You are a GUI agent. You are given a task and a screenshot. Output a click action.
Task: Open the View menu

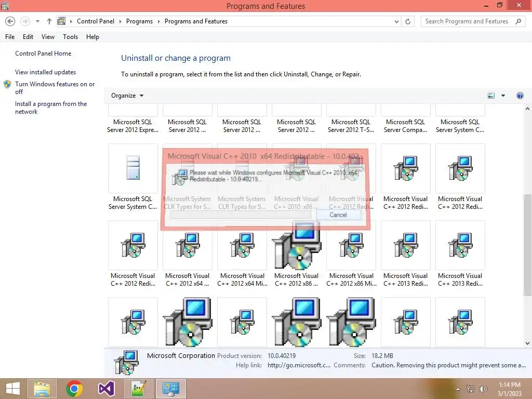pos(48,37)
